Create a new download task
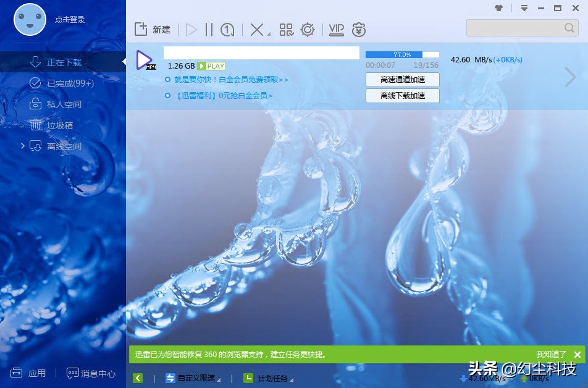This screenshot has height=388, width=588. (151, 29)
